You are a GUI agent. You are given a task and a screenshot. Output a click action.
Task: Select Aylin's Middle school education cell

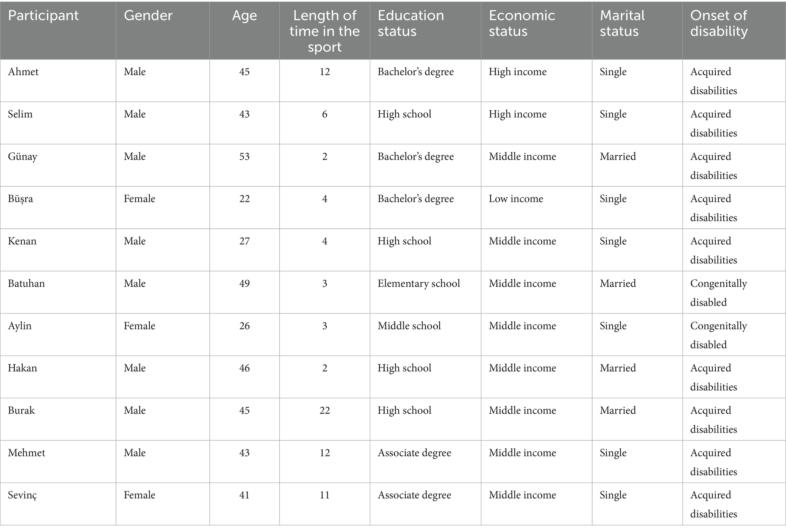click(x=409, y=326)
